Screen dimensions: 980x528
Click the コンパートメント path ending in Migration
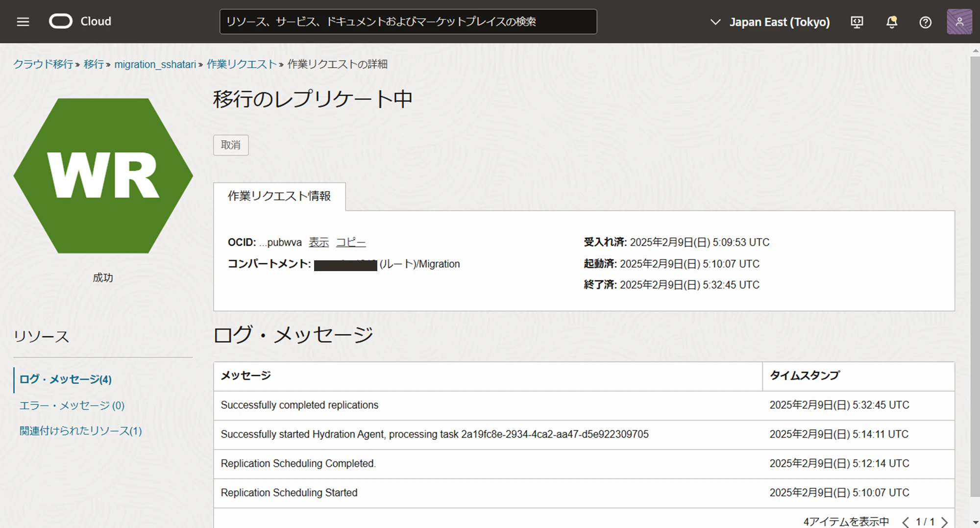pos(387,264)
